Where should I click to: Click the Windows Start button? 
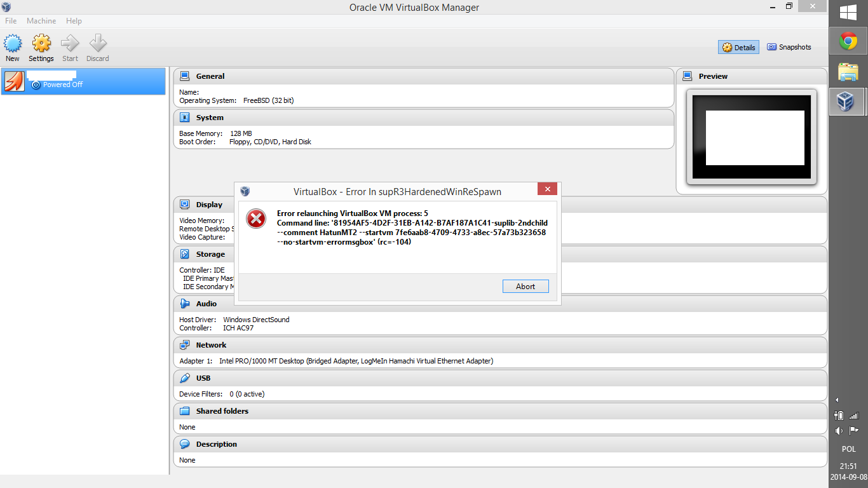848,12
